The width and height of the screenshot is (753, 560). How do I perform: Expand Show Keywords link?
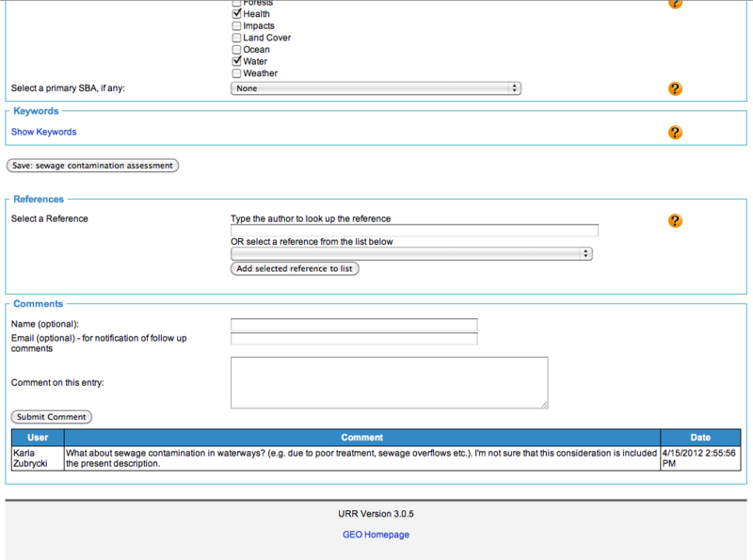(x=43, y=133)
